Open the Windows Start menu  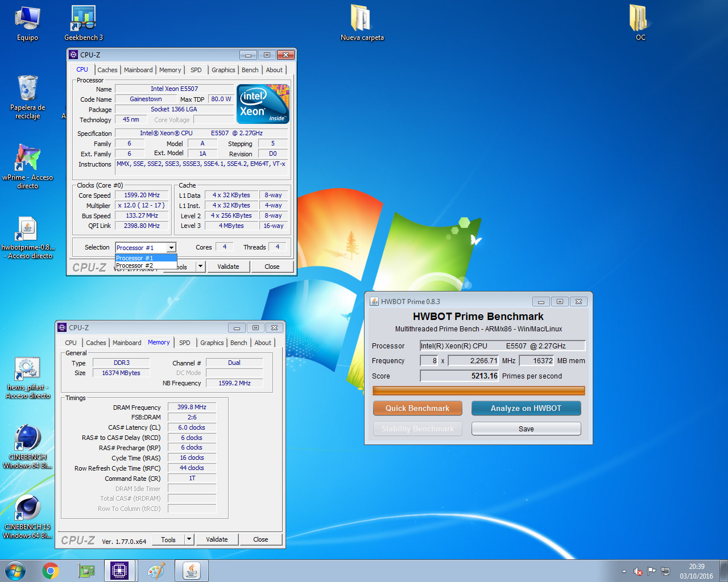(x=15, y=571)
